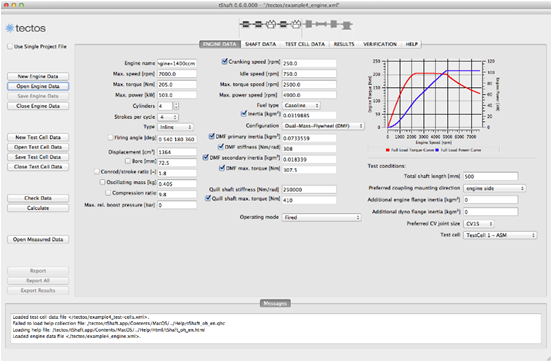This screenshot has height=362, width=552.
Task: Uncheck DMF secondary inertia checkbox
Action: coord(206,158)
